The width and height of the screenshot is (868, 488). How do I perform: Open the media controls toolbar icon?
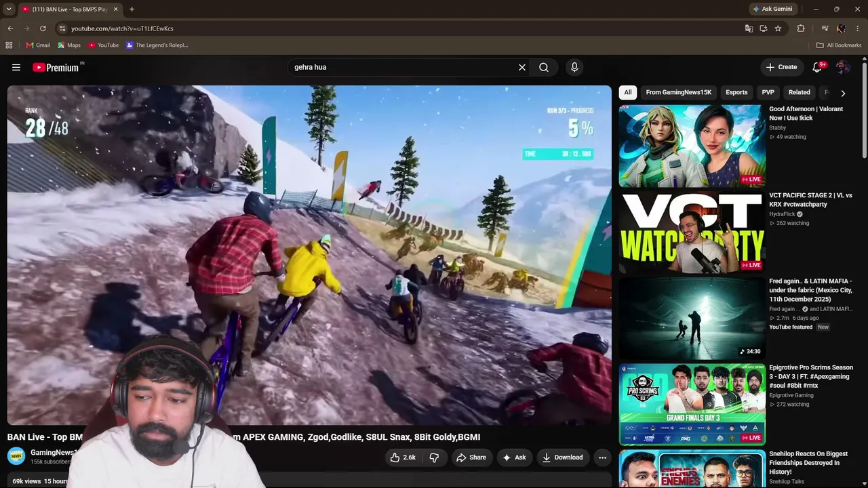pyautogui.click(x=825, y=28)
